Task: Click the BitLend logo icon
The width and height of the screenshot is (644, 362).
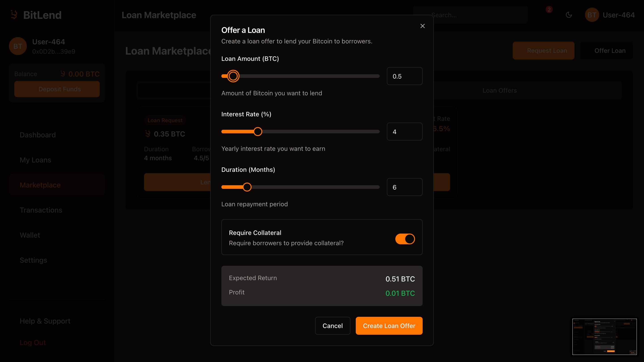Action: click(14, 15)
